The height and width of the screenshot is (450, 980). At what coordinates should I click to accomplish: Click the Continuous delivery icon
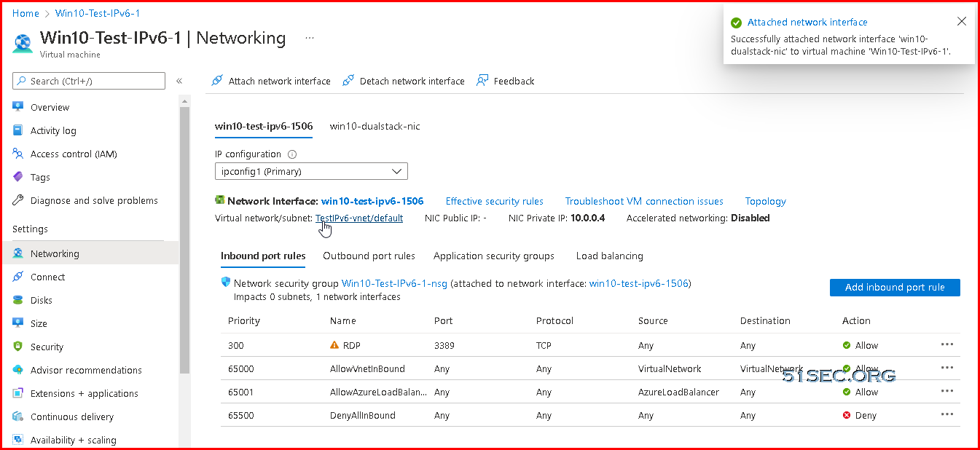[18, 417]
